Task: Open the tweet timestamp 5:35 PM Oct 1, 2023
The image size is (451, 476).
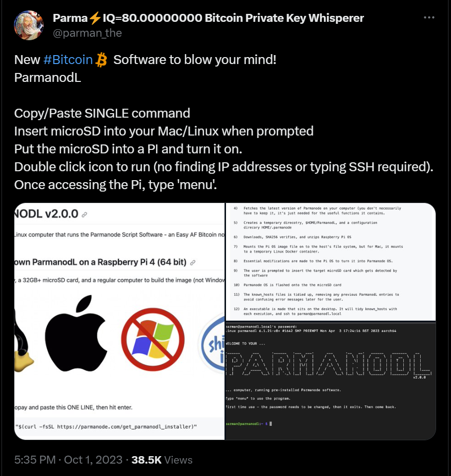Action: (69, 460)
